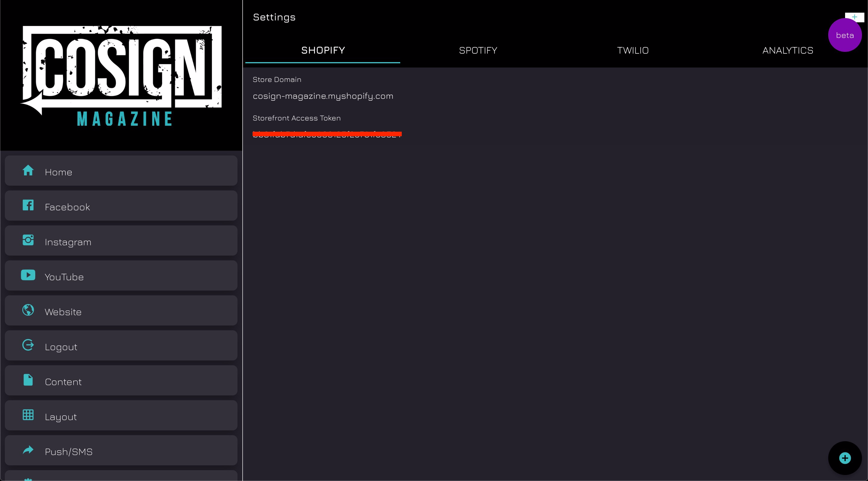
Task: Select the Shopify tab
Action: pos(323,51)
